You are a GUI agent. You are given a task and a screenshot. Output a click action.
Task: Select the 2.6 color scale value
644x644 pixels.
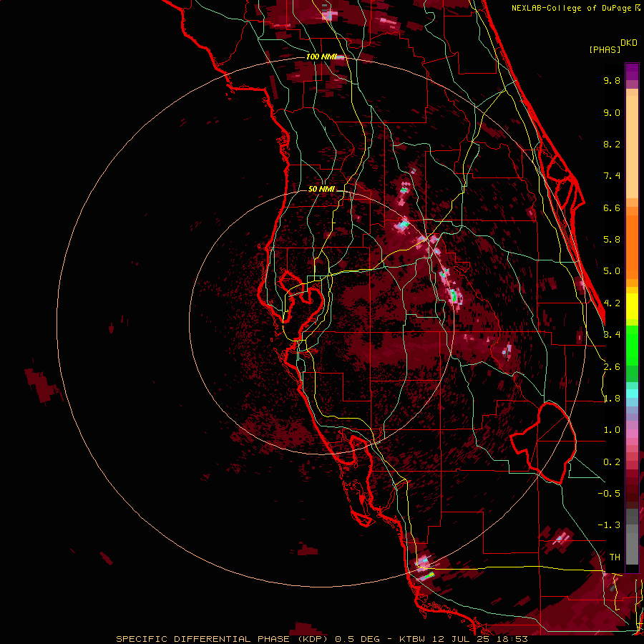point(612,367)
